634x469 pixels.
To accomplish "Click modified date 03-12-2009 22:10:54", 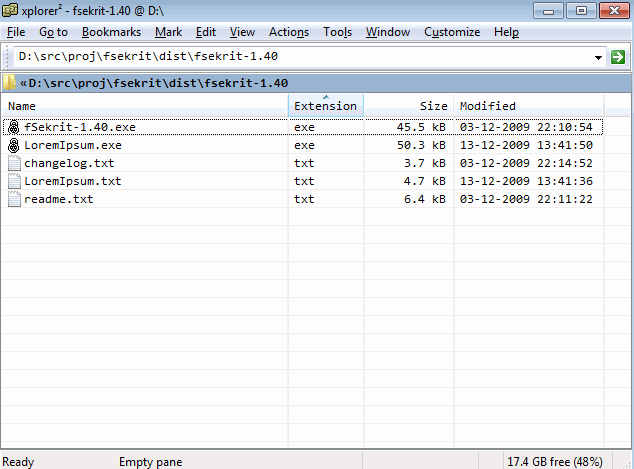I will [526, 127].
